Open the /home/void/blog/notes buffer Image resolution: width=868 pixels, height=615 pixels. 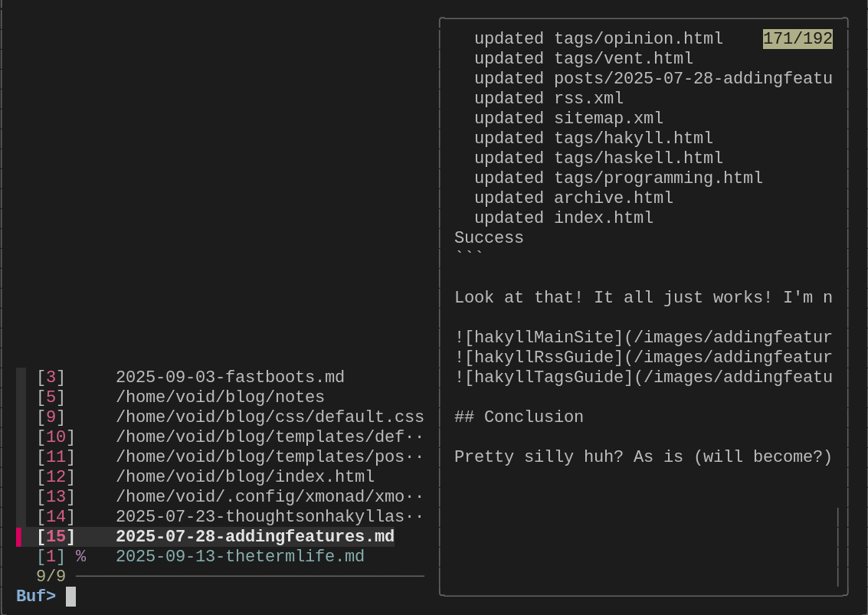(221, 397)
